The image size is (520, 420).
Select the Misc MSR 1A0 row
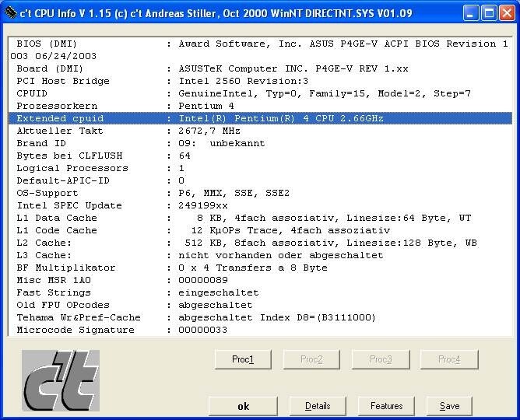click(260, 280)
